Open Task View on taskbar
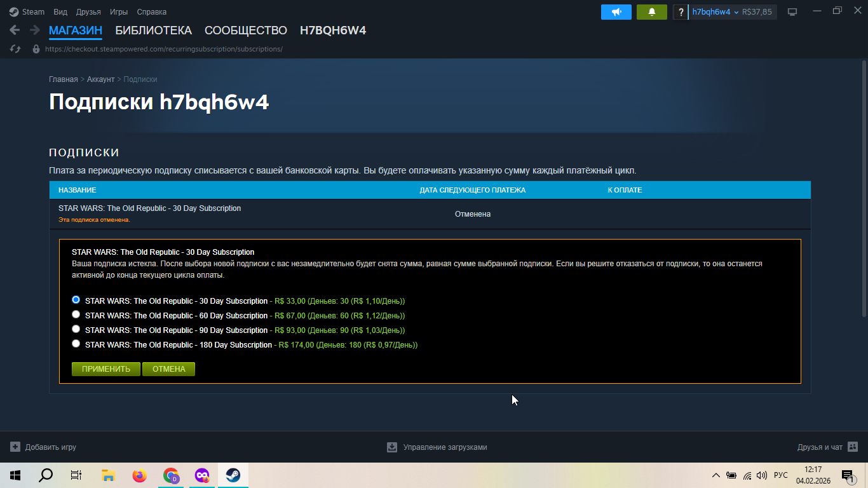 point(76,475)
